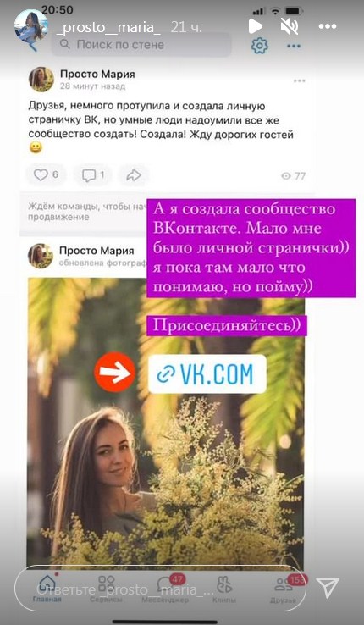Send story via paper plane icon
Viewport: 364px width, 625px height.
pos(328,588)
